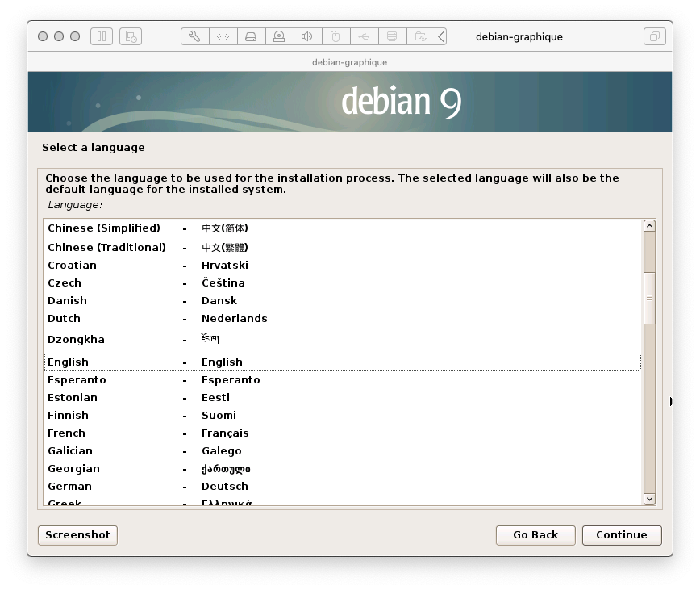Open the shared folders icon
The image size is (700, 590).
420,36
